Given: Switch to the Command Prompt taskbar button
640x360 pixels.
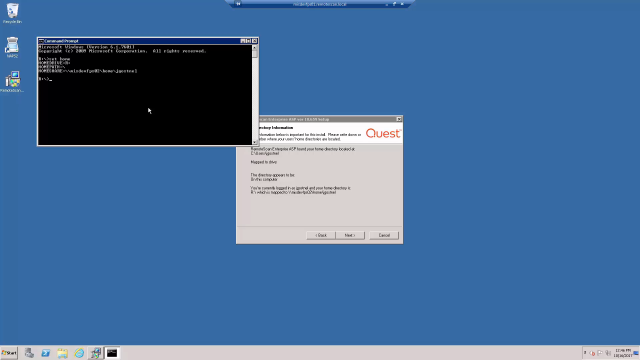Looking at the screenshot, I should pos(112,353).
